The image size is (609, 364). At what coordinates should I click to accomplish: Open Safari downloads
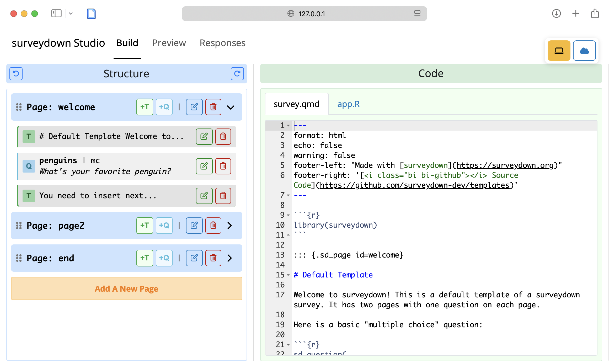[x=556, y=13]
